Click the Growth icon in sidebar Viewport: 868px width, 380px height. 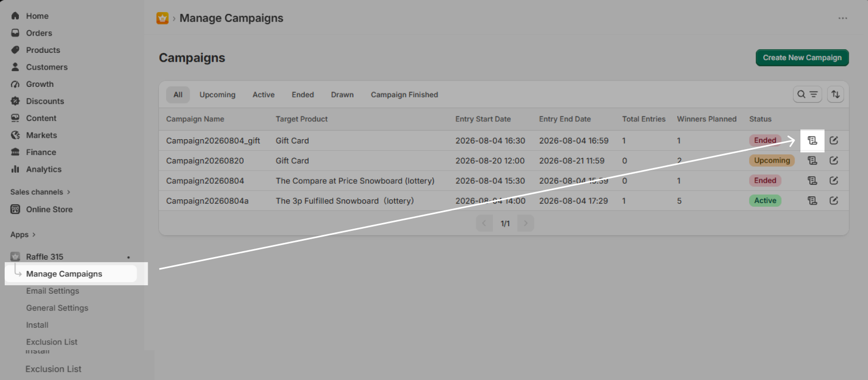tap(15, 84)
